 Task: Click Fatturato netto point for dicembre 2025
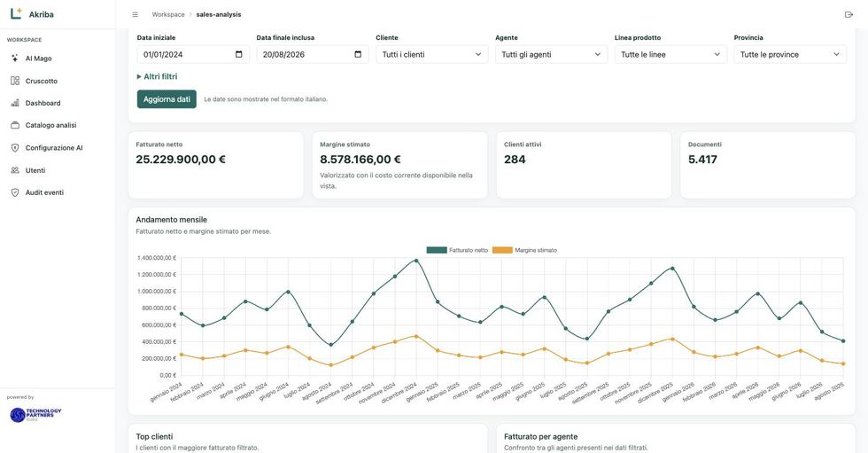(672, 268)
